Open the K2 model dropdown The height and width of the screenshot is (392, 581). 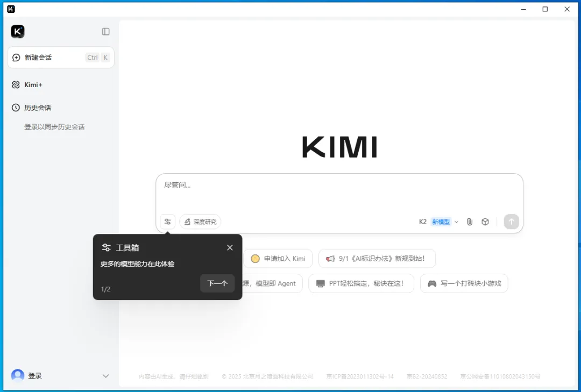439,222
